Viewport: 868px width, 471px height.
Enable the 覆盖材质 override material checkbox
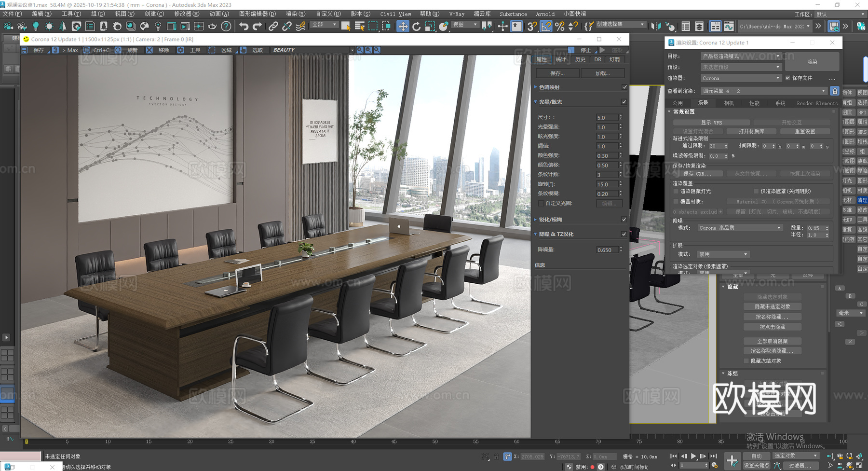click(676, 202)
